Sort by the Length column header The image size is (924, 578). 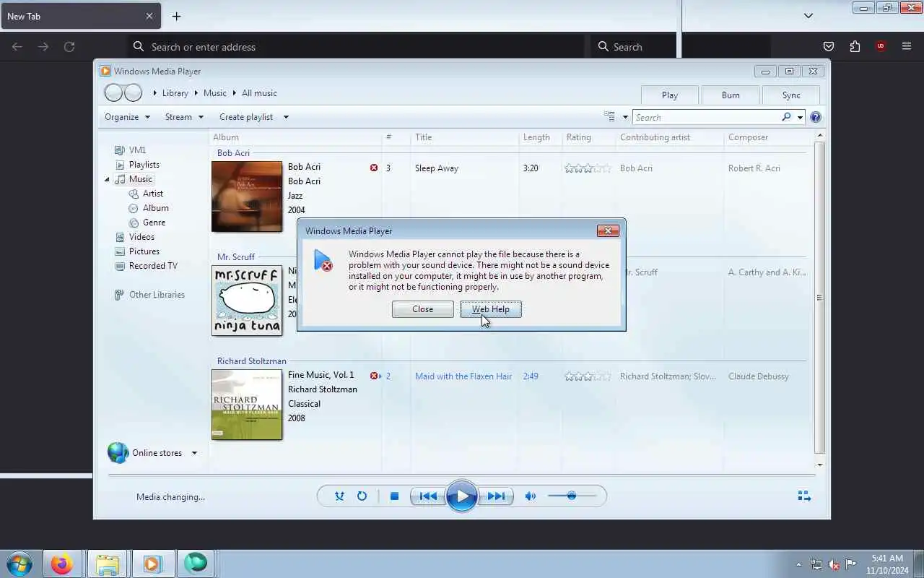pyautogui.click(x=536, y=137)
